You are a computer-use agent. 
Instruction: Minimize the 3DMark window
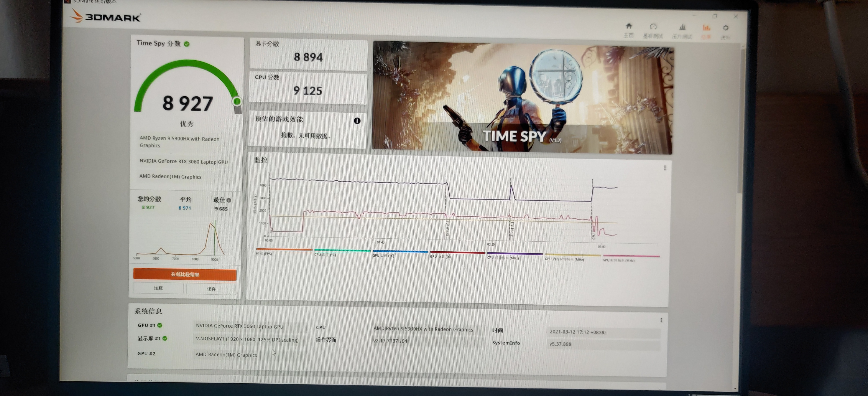click(694, 15)
